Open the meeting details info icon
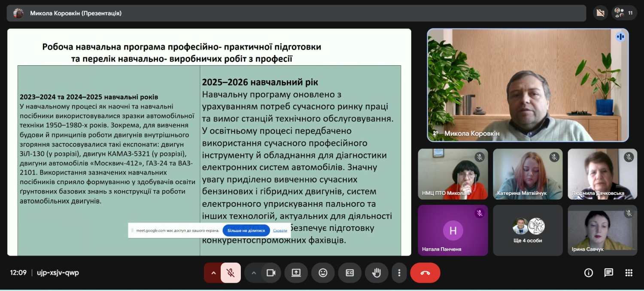The width and height of the screenshot is (644, 291). pyautogui.click(x=589, y=273)
